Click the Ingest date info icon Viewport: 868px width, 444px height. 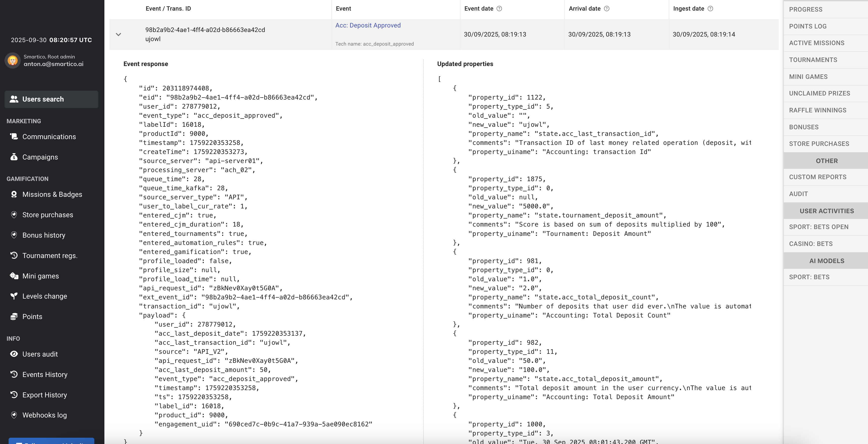coord(710,9)
